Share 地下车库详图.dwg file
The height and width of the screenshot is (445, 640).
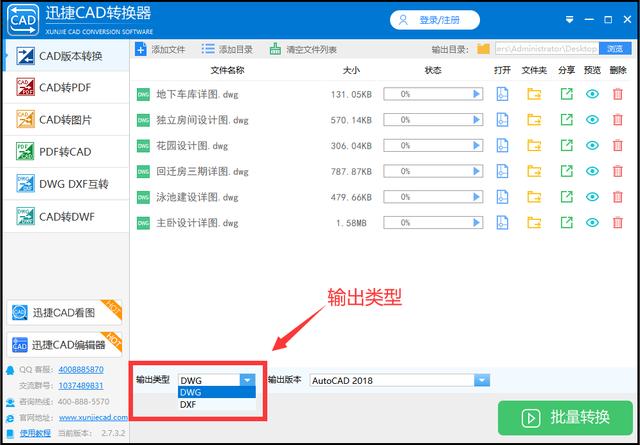[566, 94]
